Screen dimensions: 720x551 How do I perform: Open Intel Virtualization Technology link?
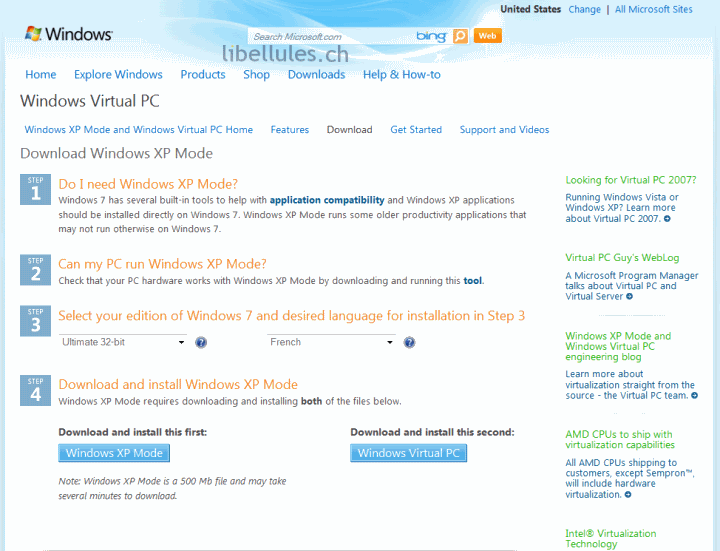pos(611,539)
